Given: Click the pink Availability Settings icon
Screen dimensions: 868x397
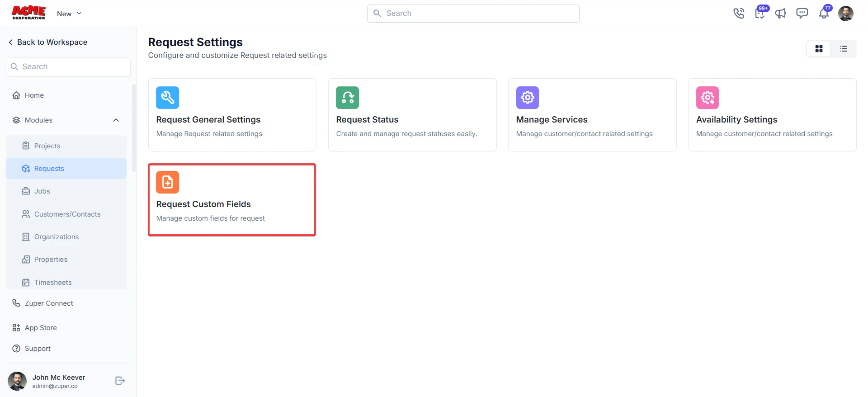Looking at the screenshot, I should coord(708,98).
